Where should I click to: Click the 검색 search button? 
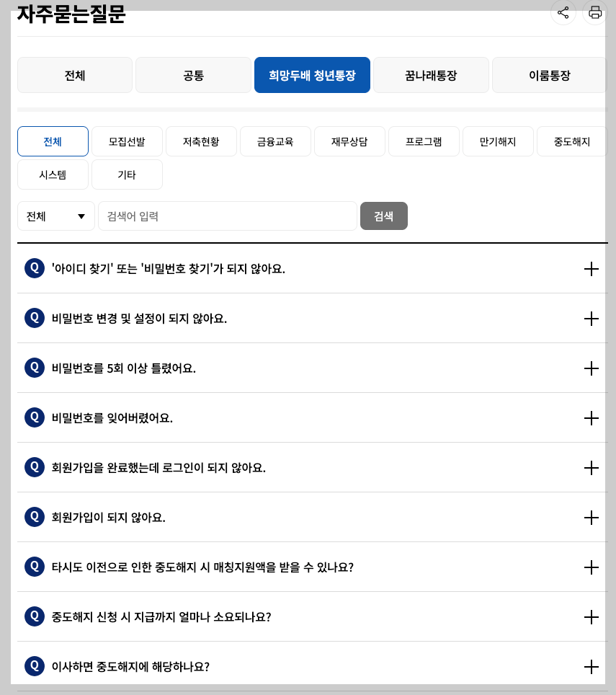(x=384, y=216)
